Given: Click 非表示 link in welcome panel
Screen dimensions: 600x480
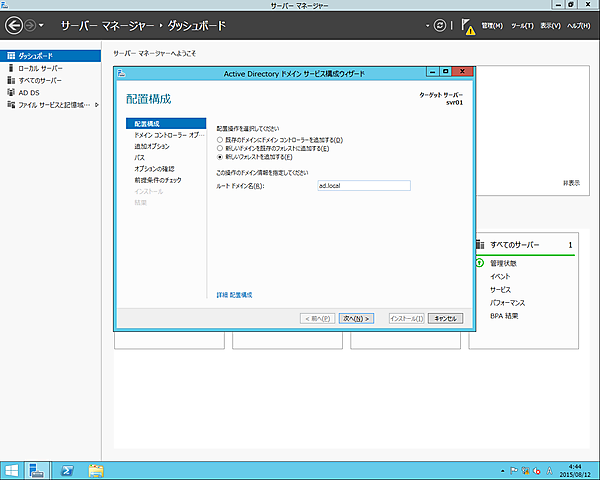Looking at the screenshot, I should tap(571, 183).
